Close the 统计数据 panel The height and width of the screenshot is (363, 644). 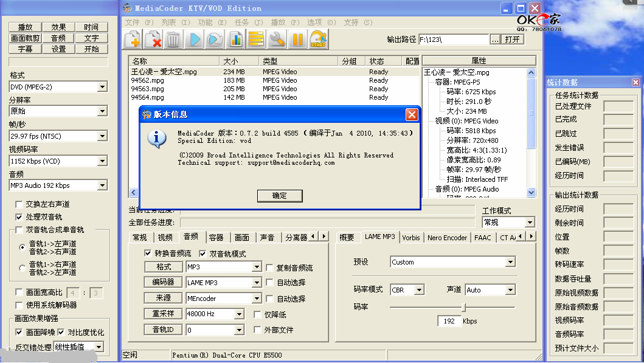coord(635,83)
